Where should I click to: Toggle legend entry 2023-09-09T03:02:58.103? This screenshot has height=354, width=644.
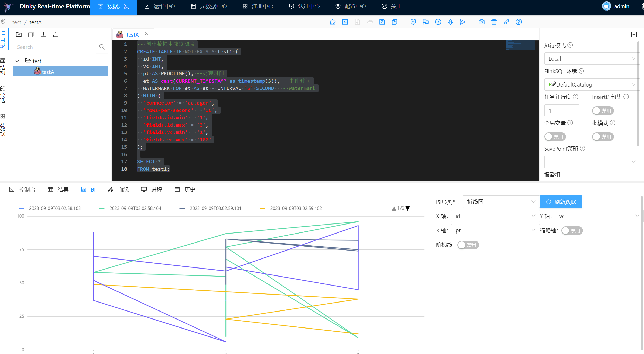50,209
